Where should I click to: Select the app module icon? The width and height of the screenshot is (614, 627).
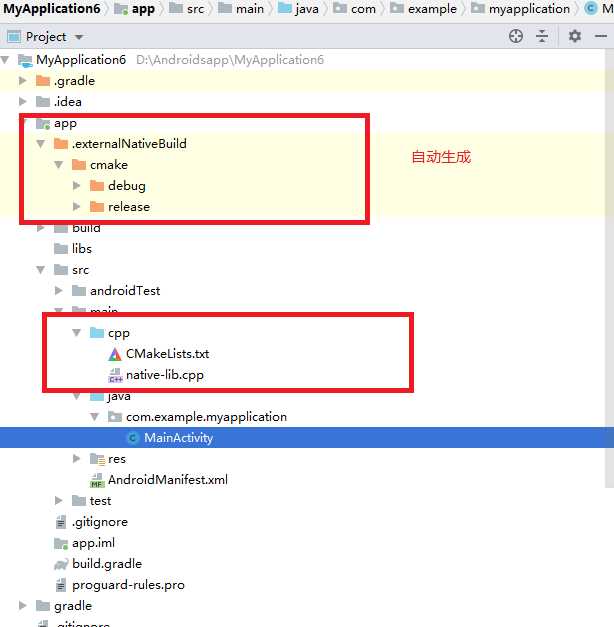(43, 124)
